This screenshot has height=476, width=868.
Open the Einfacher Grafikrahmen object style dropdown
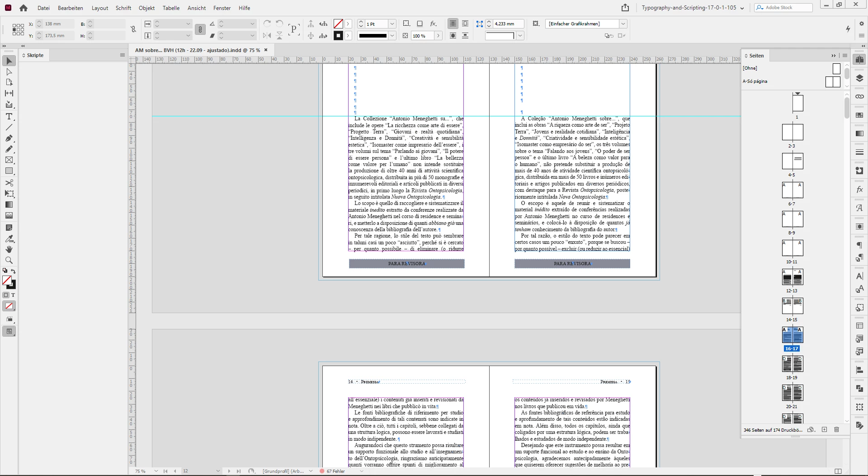tap(623, 24)
